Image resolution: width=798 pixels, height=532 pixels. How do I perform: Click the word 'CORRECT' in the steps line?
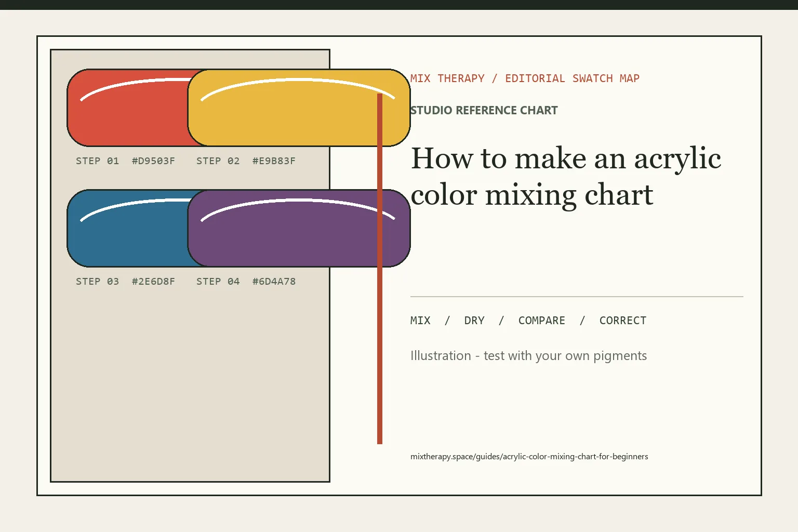(x=623, y=321)
